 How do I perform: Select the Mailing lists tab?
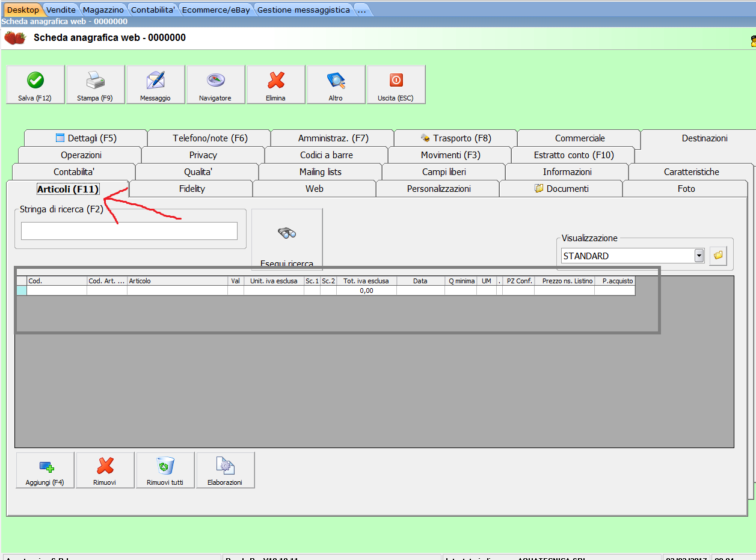coord(321,172)
